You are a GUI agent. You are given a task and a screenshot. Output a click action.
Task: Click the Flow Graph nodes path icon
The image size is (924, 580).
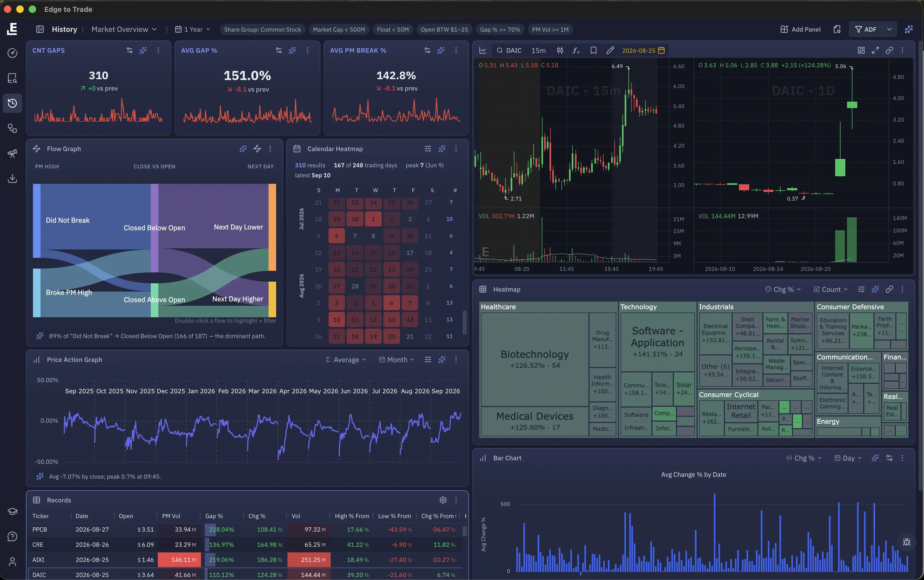[x=257, y=148]
